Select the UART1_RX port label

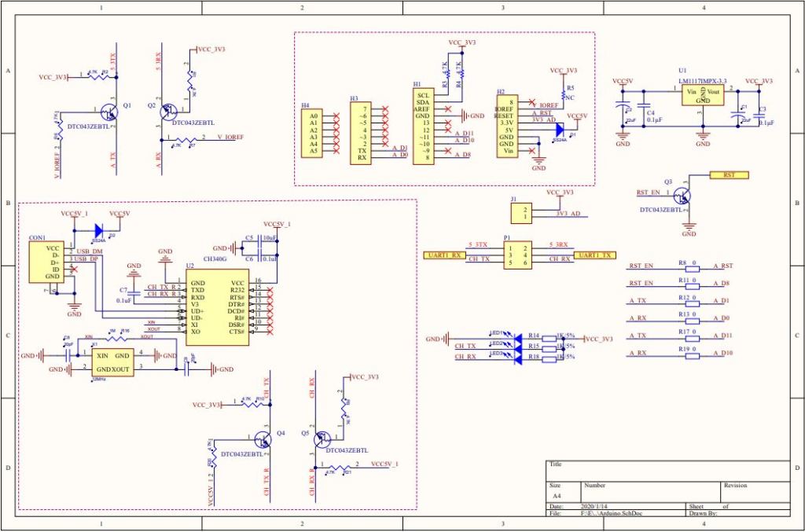pos(445,255)
